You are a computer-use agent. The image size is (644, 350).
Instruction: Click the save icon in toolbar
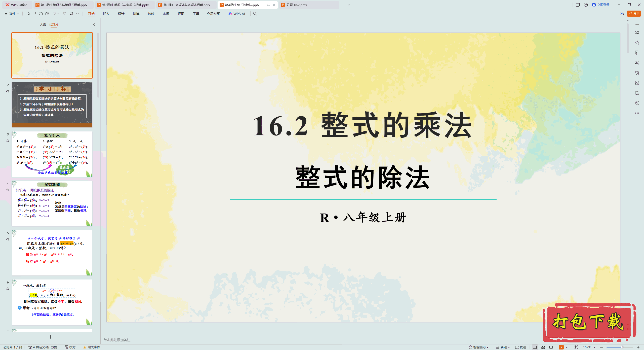(x=28, y=14)
